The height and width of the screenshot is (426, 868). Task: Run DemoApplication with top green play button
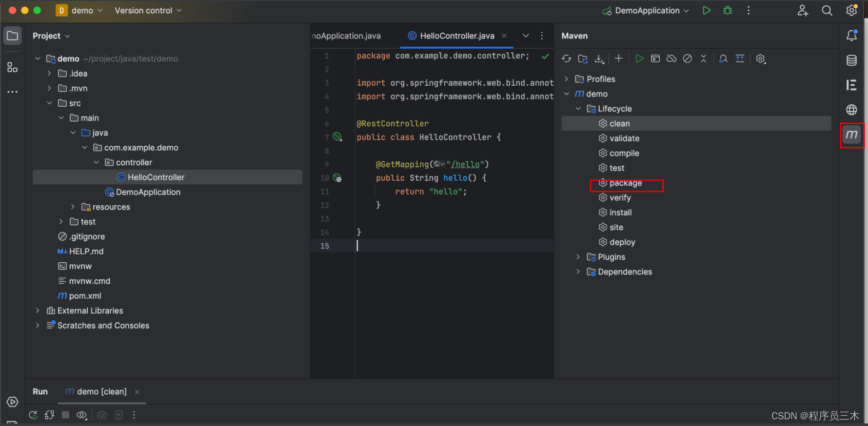[706, 10]
